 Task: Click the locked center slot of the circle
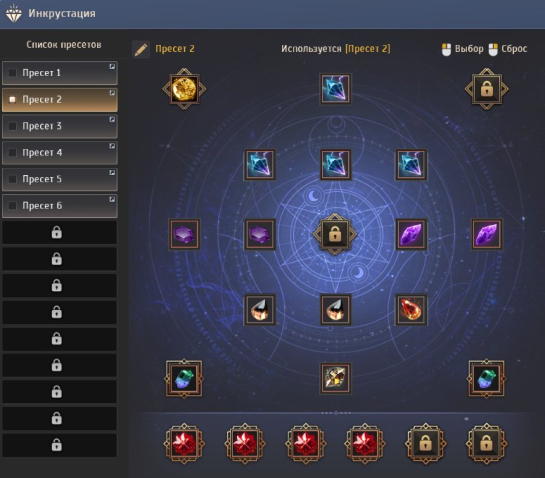click(x=335, y=234)
